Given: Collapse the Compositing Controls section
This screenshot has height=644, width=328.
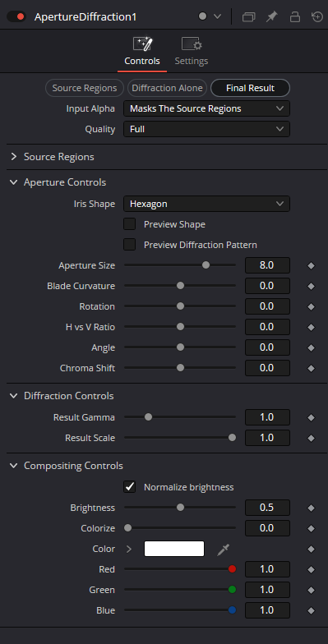Looking at the screenshot, I should click(x=14, y=466).
